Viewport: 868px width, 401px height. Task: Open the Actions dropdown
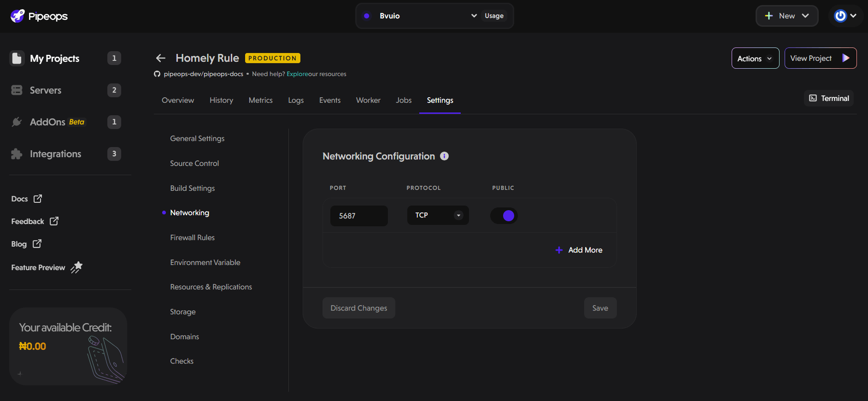click(755, 59)
